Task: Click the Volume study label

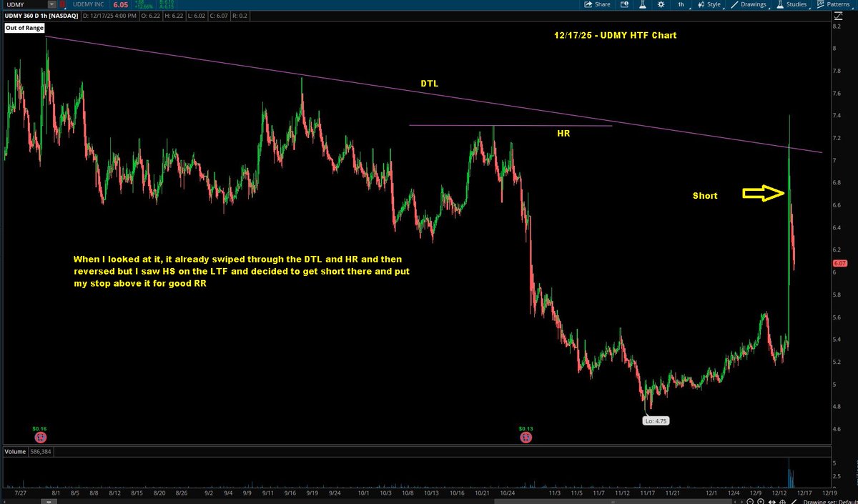Action: pos(14,452)
